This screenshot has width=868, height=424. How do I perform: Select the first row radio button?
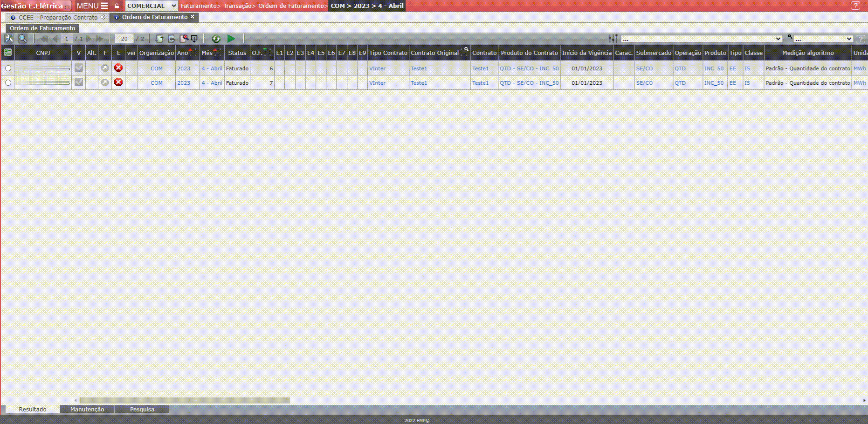click(8, 68)
